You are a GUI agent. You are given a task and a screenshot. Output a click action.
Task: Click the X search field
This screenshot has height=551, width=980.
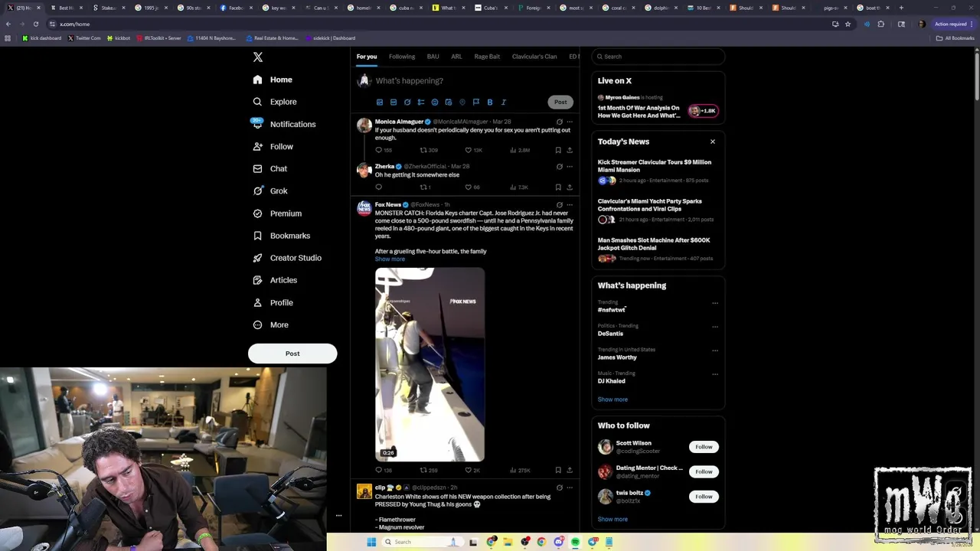tap(658, 57)
